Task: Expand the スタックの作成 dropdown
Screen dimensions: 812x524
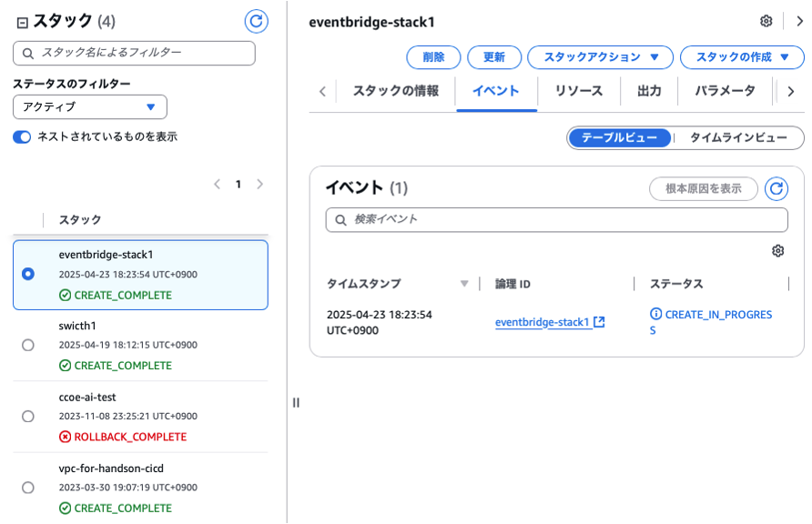Action: click(x=740, y=57)
